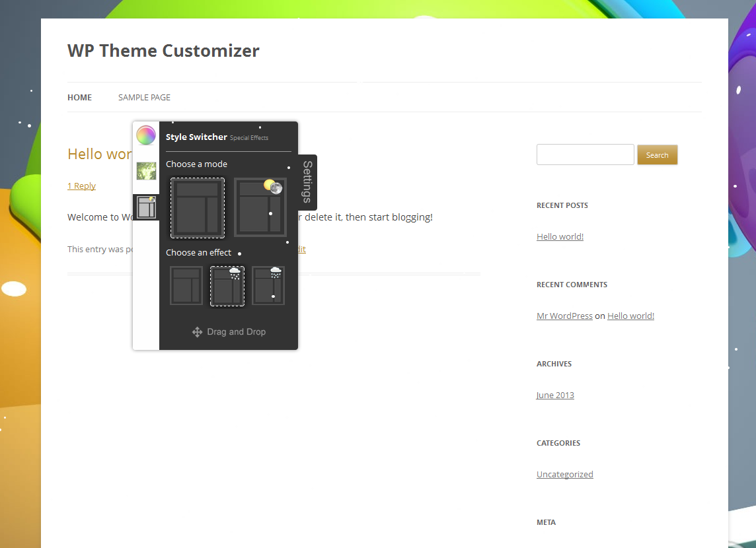Open the background image tab in Style Switcher
This screenshot has width=756, height=548.
tap(146, 171)
